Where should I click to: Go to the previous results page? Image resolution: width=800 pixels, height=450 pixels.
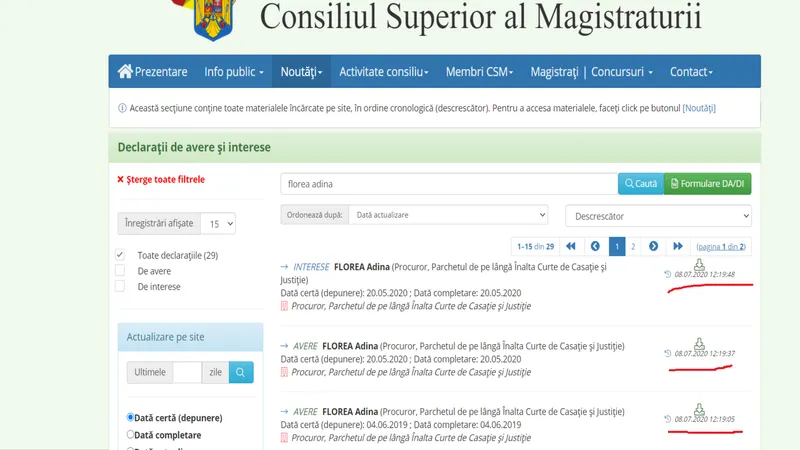point(595,246)
